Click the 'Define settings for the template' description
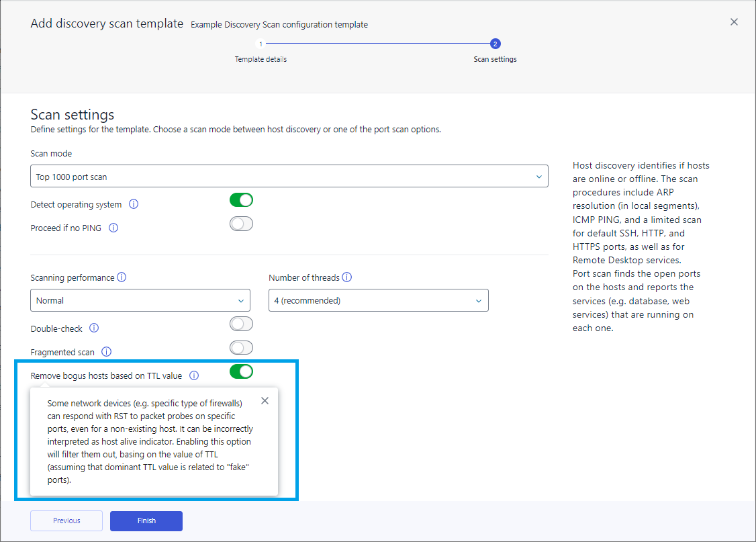Image resolution: width=756 pixels, height=542 pixels. [236, 129]
